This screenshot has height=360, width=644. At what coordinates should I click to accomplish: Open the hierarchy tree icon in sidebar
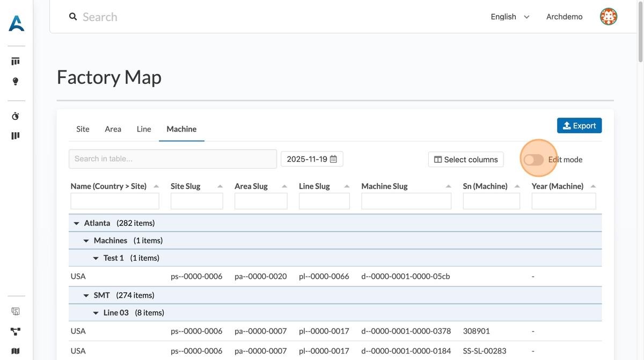point(16,332)
